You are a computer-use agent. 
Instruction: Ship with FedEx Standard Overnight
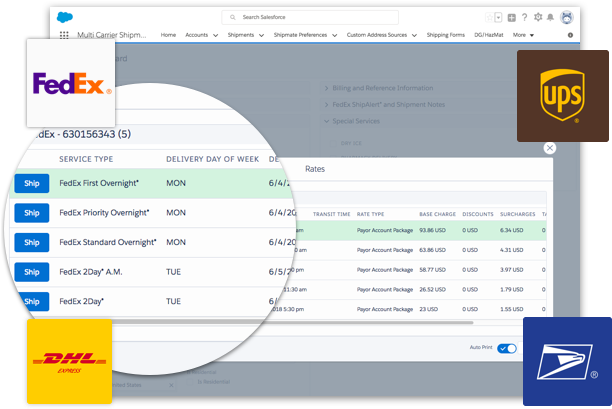pyautogui.click(x=32, y=243)
